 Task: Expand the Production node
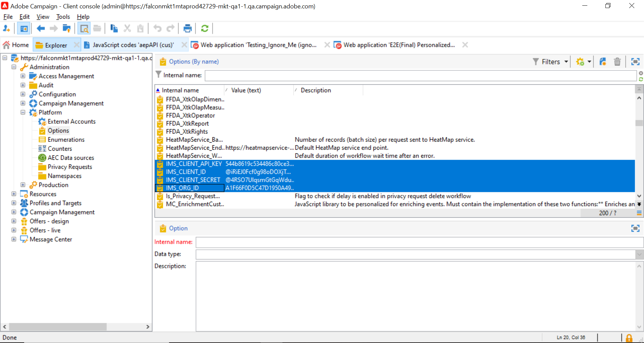(23, 185)
